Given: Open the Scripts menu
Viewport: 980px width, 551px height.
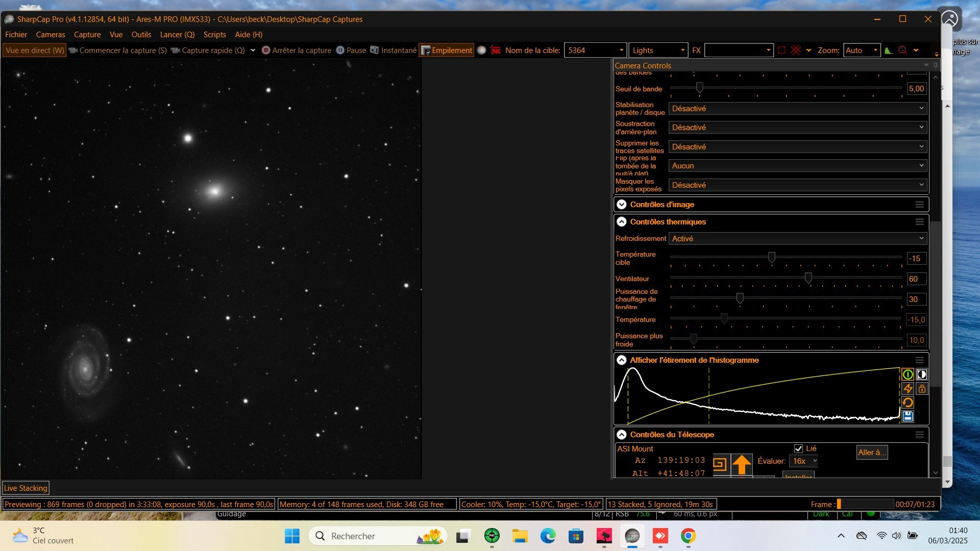Looking at the screenshot, I should coord(214,35).
